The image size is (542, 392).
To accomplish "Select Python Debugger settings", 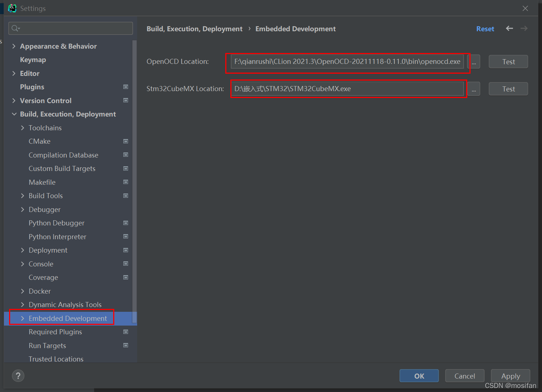I will pos(57,223).
